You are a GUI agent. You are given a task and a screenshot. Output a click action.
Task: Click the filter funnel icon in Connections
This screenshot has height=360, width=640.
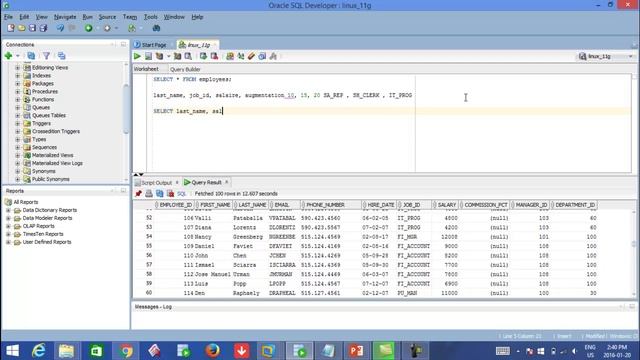(47, 56)
